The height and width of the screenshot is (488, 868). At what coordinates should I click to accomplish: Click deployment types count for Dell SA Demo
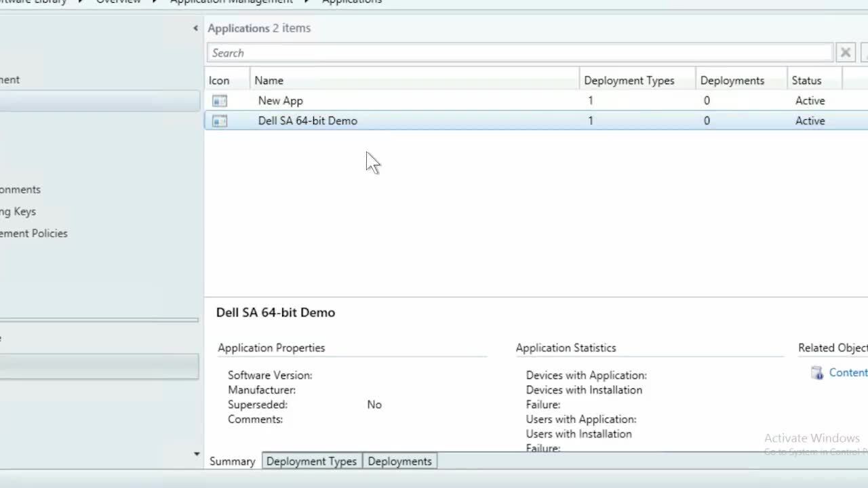[590, 121]
